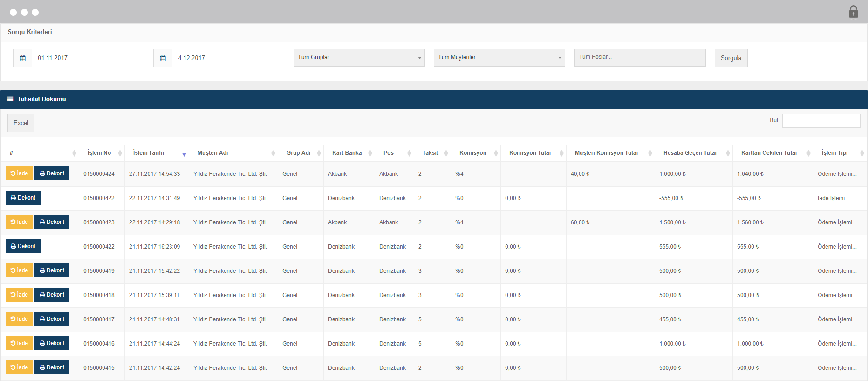Viewport: 868px width, 381px height.
Task: Open Dekont for 22.11.2017 14:31:49 row
Action: tap(23, 198)
